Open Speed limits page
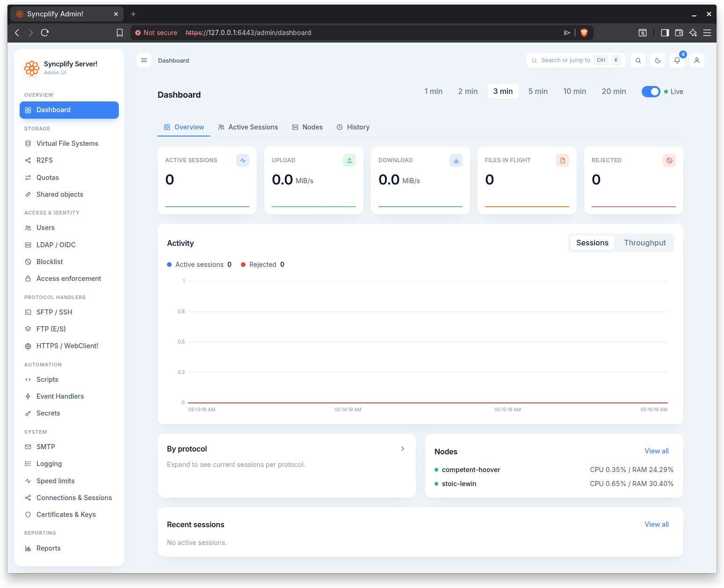The width and height of the screenshot is (724, 588). [69, 481]
